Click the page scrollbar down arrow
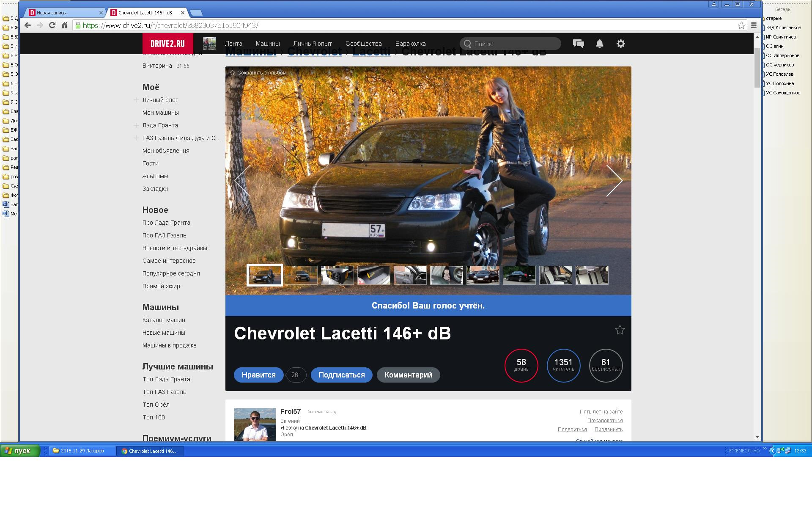This screenshot has height=518, width=812. coord(757,437)
